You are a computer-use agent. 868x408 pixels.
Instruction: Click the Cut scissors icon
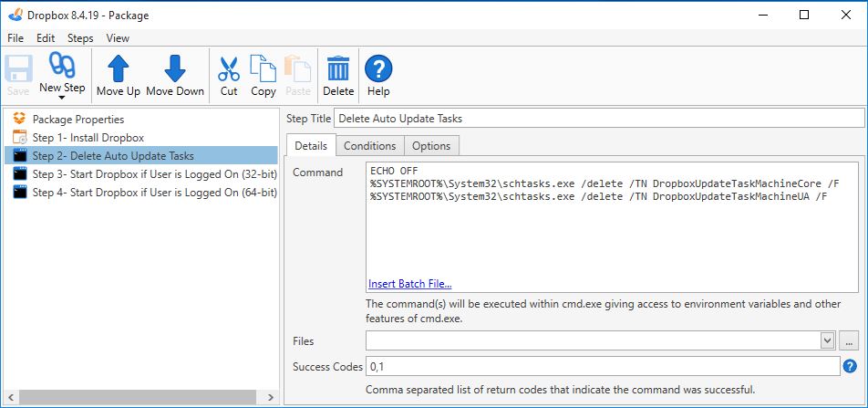coord(229,68)
